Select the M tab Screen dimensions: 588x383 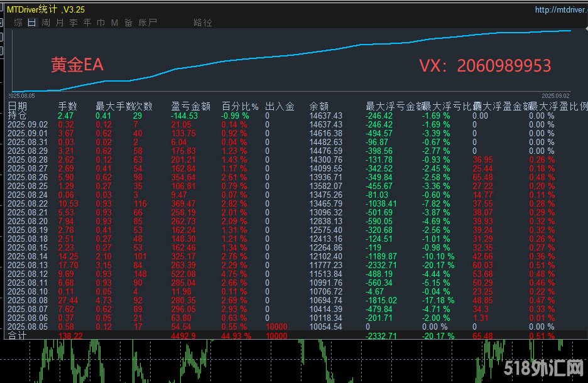(114, 23)
